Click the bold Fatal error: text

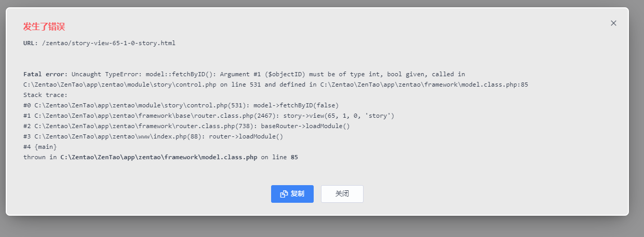(46, 74)
